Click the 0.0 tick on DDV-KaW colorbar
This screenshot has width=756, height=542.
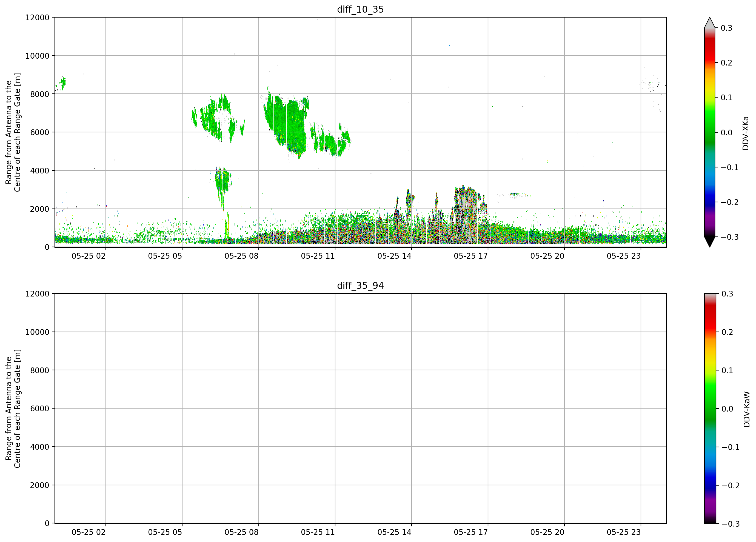pyautogui.click(x=727, y=409)
